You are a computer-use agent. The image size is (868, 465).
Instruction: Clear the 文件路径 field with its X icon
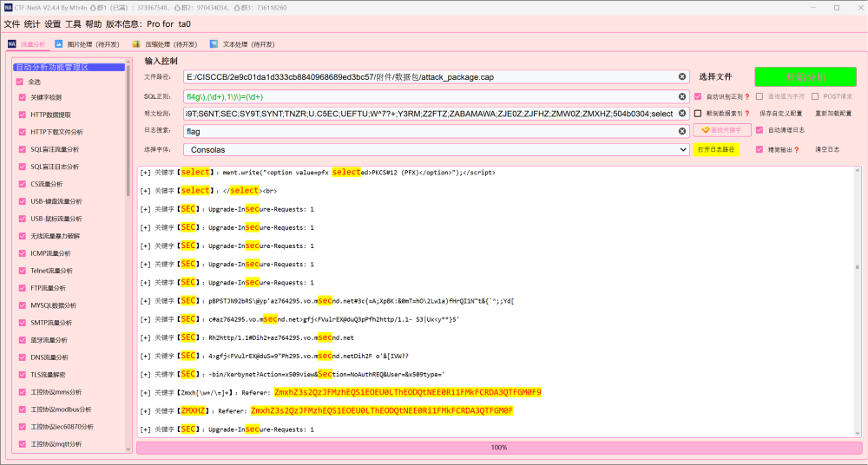[x=682, y=77]
